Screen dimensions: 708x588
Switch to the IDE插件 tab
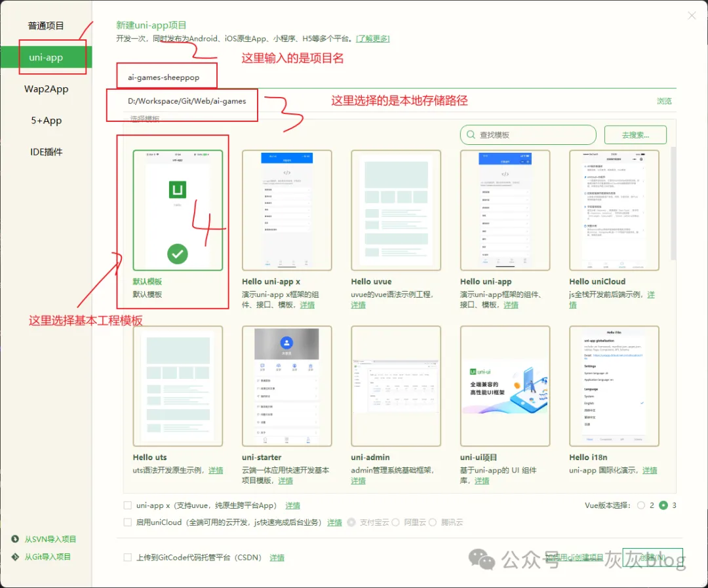[x=46, y=152]
